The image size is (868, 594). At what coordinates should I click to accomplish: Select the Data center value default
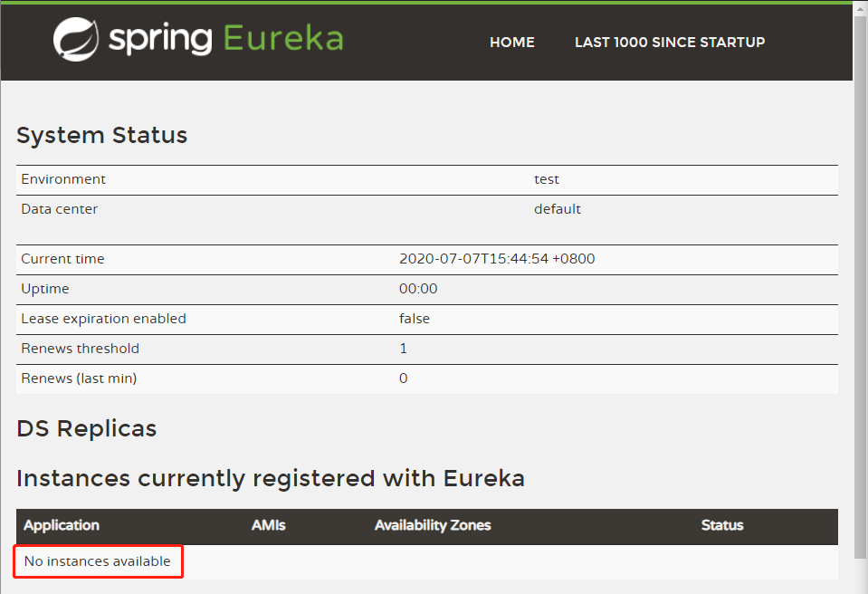coord(558,208)
